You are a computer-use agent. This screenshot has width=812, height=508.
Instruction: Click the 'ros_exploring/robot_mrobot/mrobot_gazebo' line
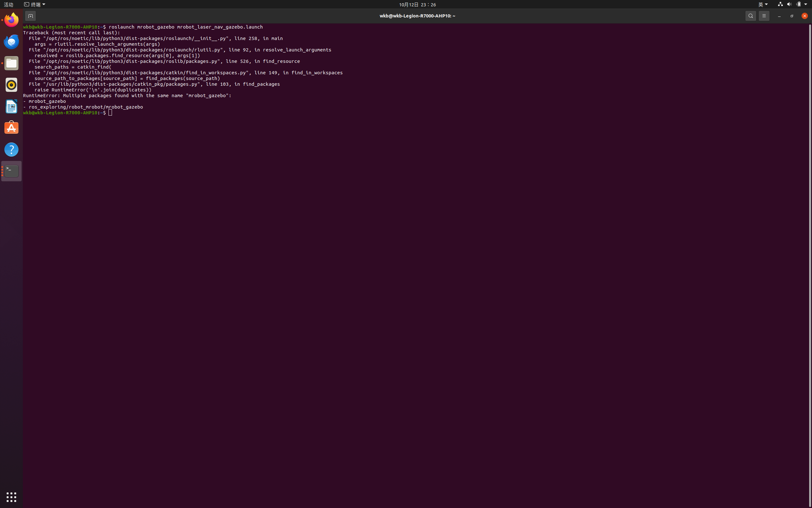[83, 107]
